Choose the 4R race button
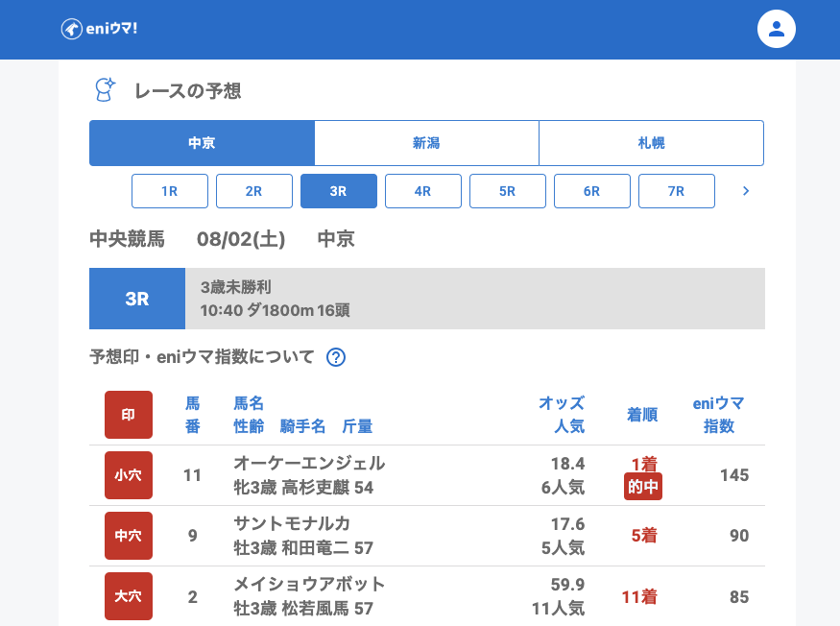The width and height of the screenshot is (840, 626). point(423,191)
